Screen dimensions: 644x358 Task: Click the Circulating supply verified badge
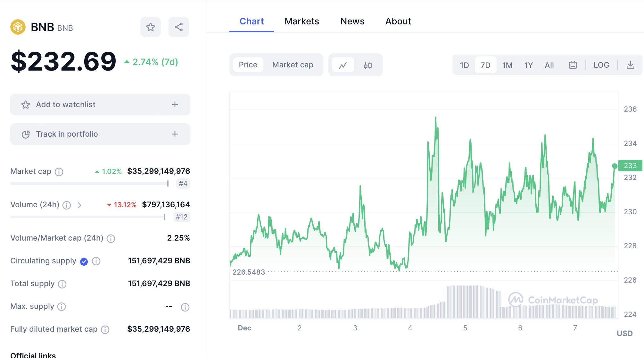pos(84,262)
